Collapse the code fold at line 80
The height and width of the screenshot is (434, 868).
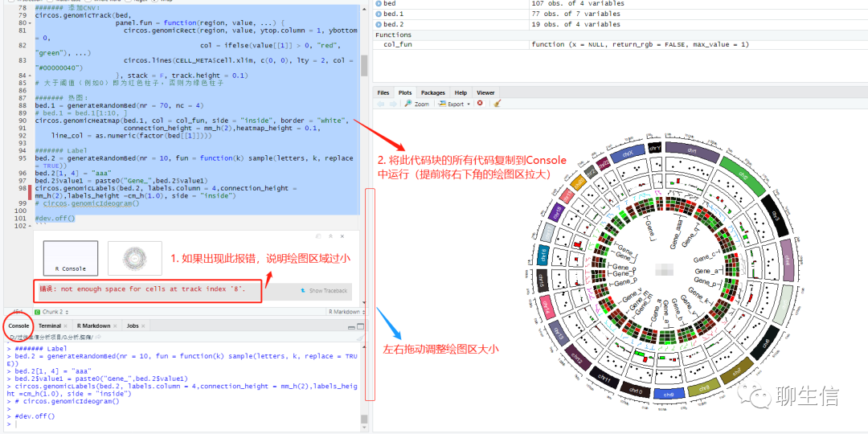29,23
